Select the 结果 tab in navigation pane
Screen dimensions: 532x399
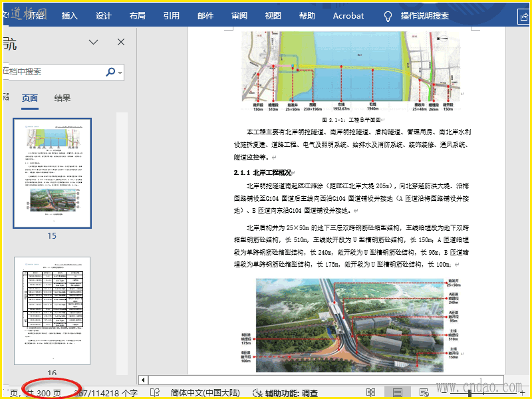point(63,98)
